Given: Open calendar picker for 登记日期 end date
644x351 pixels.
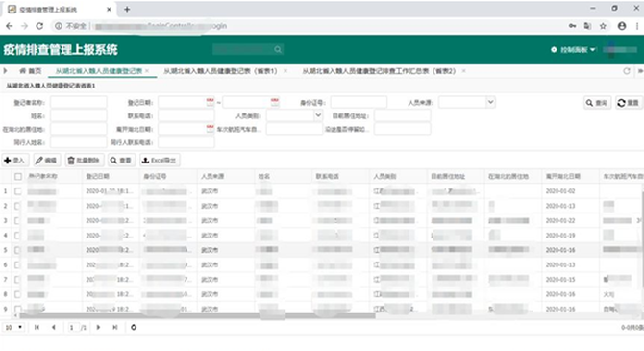Looking at the screenshot, I should click(275, 102).
